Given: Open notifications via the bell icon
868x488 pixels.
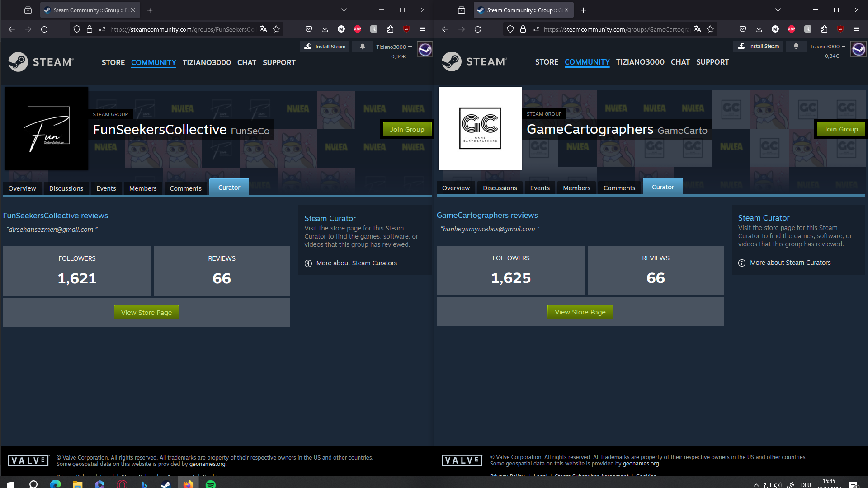Looking at the screenshot, I should click(362, 47).
